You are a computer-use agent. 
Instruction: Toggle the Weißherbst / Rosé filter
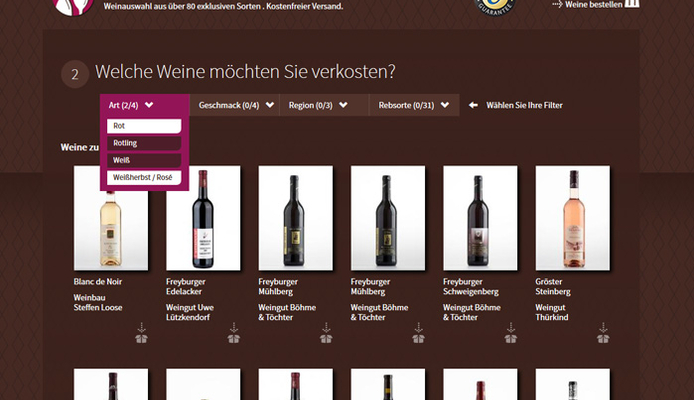144,177
